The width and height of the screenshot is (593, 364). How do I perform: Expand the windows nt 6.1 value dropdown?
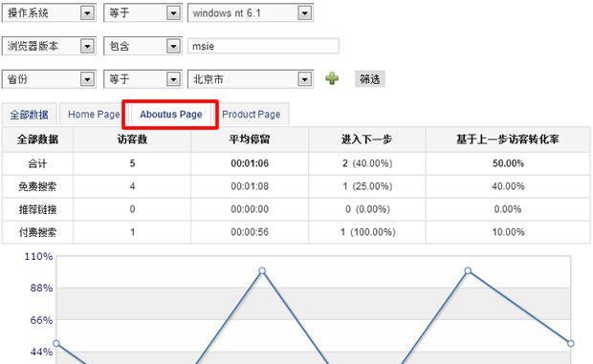point(251,13)
